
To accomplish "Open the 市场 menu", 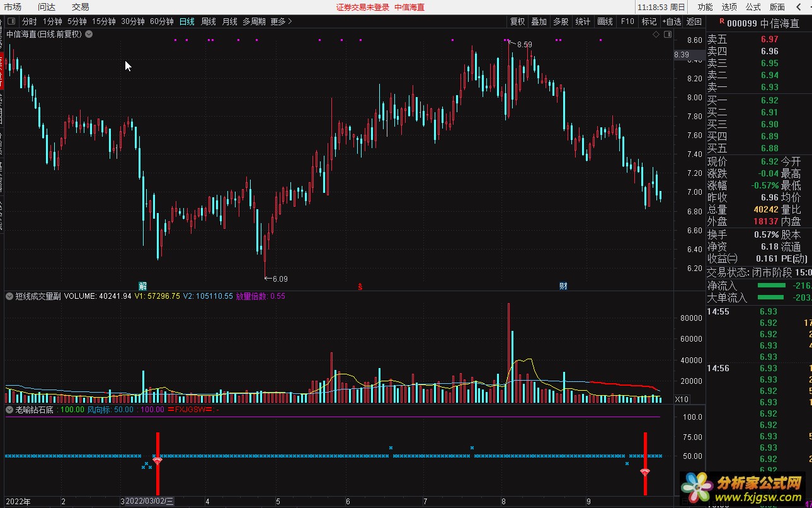I will 13,7.
